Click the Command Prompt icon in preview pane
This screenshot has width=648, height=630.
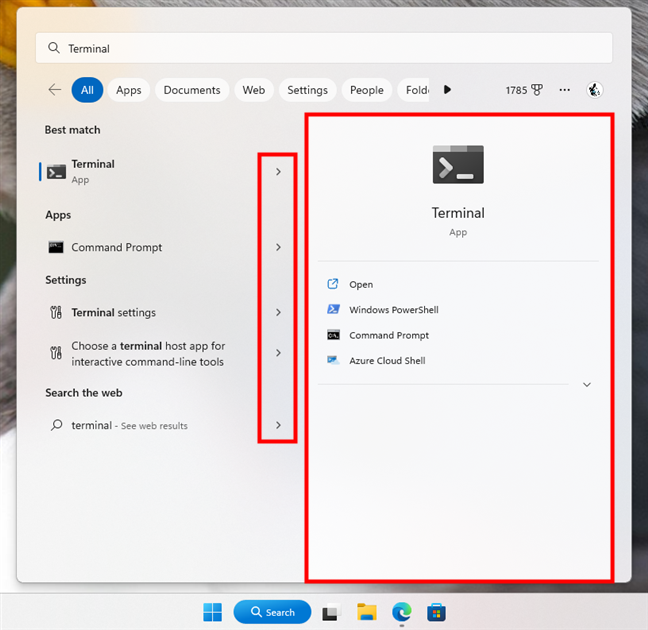[333, 335]
